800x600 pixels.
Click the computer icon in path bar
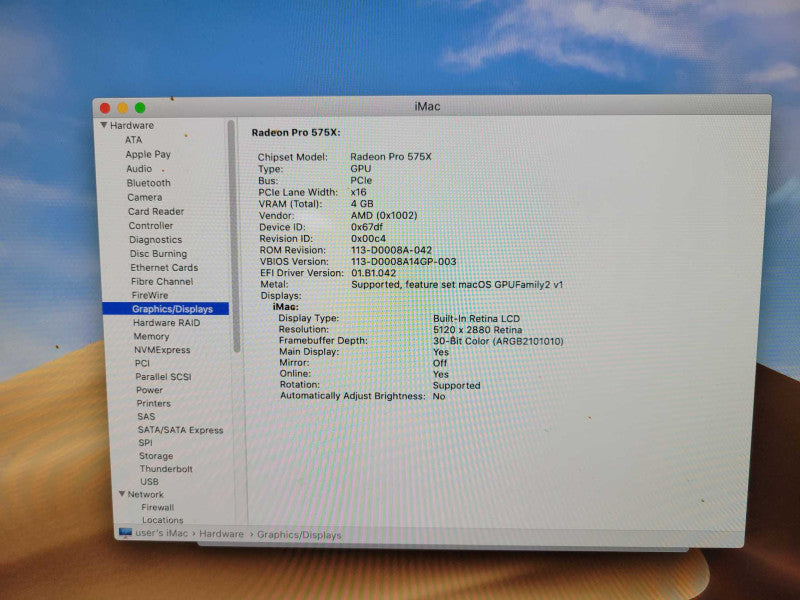coord(125,533)
